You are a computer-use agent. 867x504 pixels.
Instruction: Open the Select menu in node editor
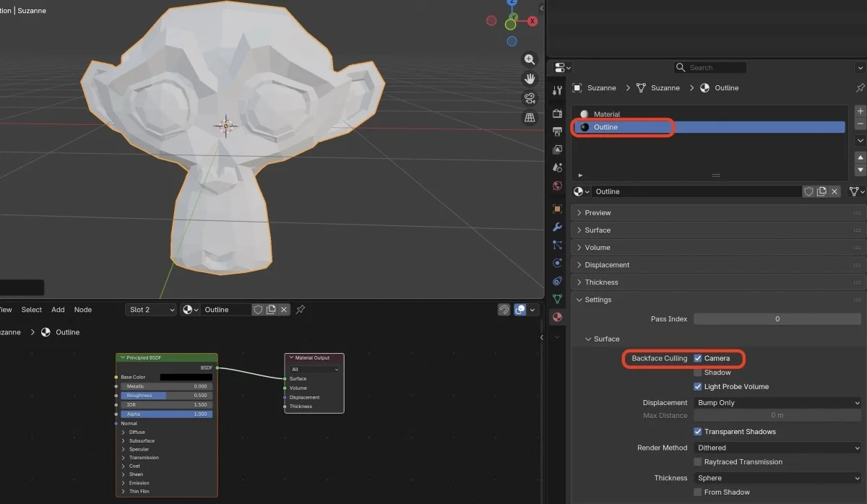(x=32, y=310)
